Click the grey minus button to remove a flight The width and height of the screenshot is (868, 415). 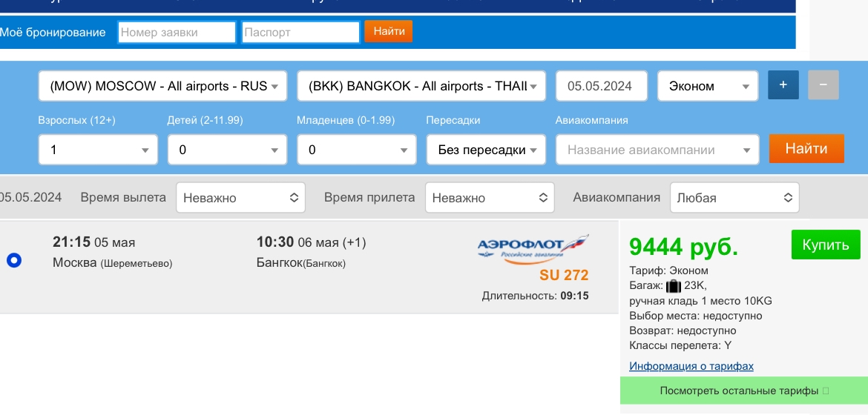(823, 84)
